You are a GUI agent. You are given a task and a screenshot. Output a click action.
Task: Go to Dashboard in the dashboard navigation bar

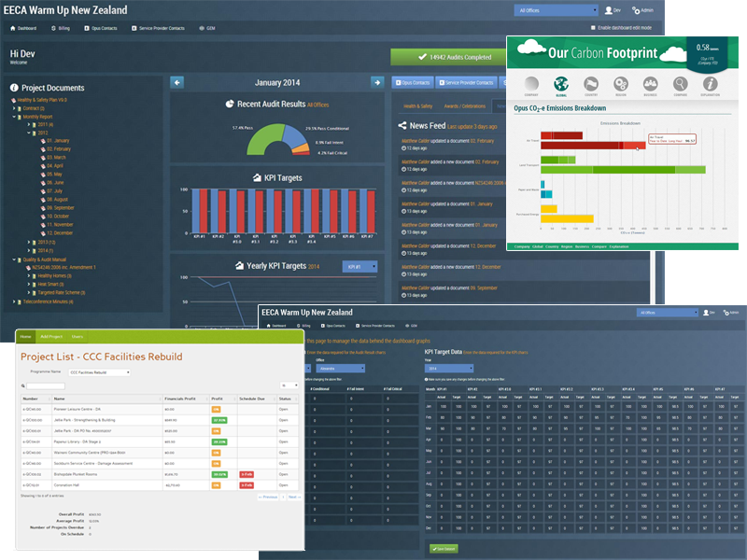click(23, 28)
